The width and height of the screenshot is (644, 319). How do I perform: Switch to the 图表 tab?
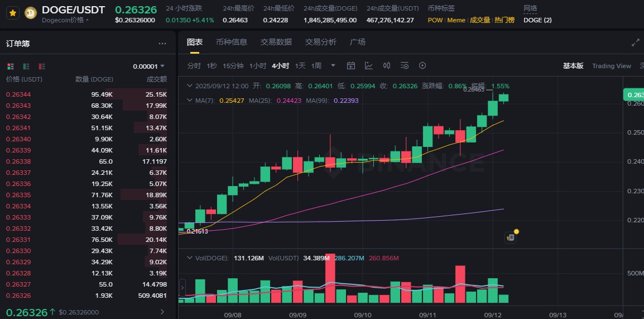click(195, 42)
